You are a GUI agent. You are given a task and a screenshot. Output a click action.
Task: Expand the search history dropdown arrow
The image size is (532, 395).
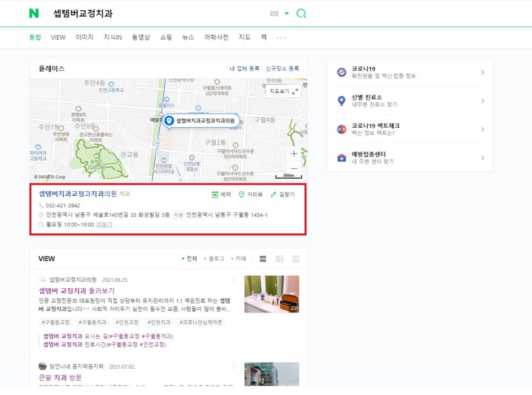[x=287, y=14]
